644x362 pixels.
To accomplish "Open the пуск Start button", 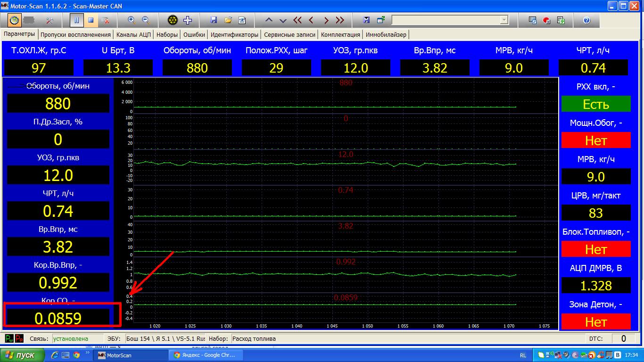I will 23,355.
